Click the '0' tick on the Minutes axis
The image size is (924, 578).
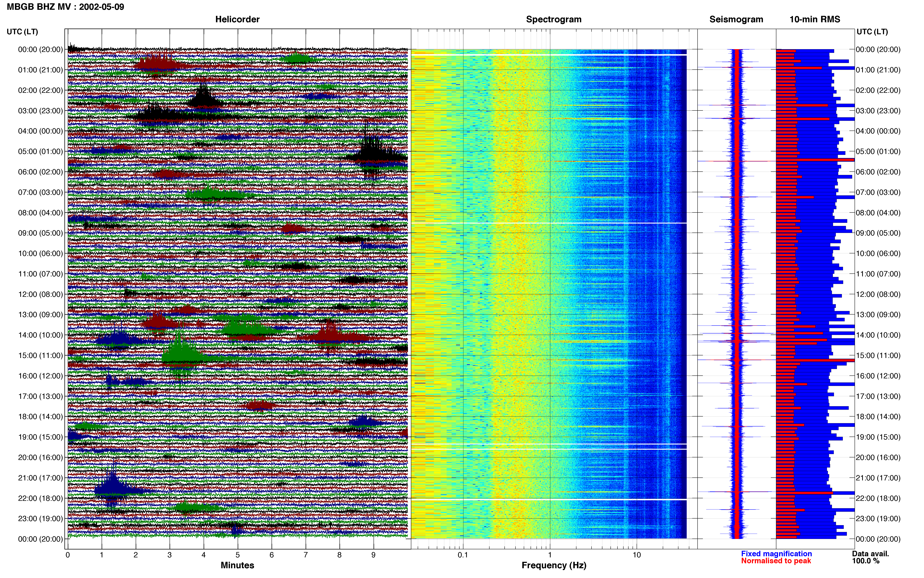pos(68,555)
